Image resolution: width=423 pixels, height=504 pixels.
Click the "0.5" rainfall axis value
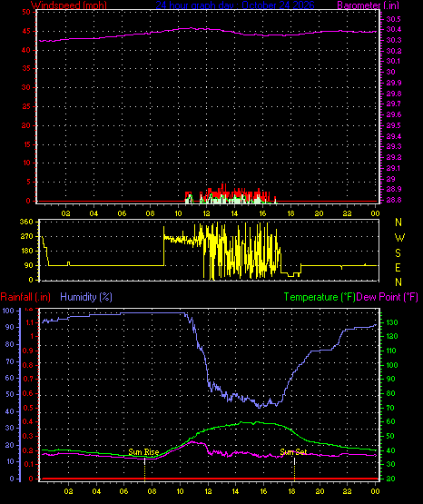pos(28,408)
